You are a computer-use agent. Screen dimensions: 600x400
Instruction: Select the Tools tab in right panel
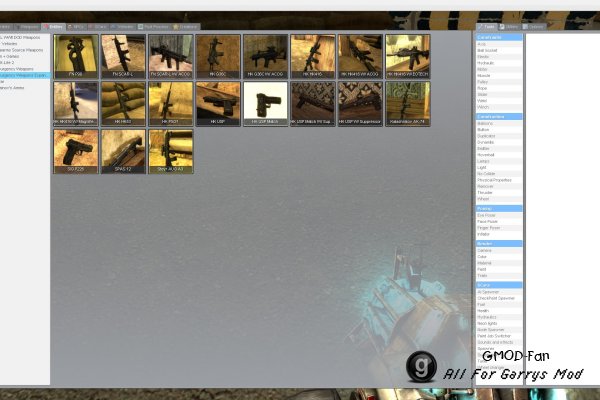click(x=487, y=27)
